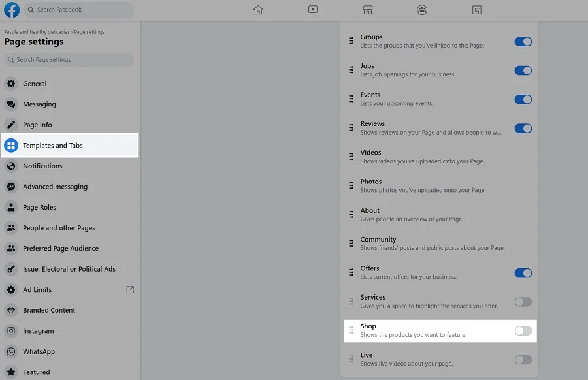
Task: Open the Marketplace storefront icon
Action: coord(368,10)
